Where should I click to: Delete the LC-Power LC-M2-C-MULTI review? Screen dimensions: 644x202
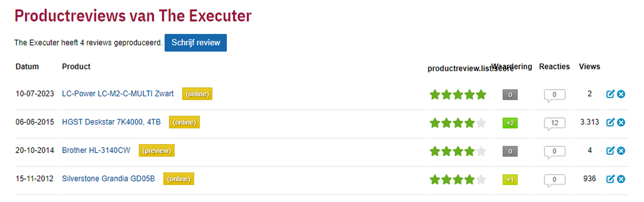coord(621,94)
